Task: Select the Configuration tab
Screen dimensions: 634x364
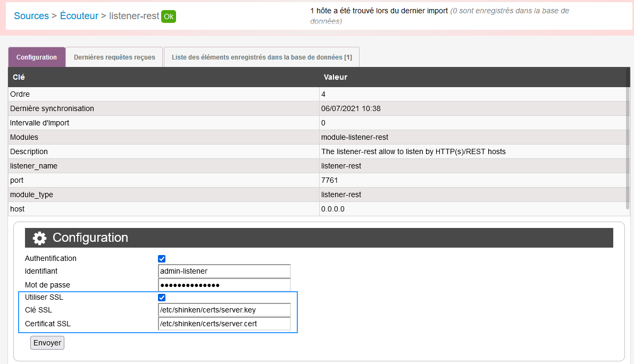Action: click(37, 57)
